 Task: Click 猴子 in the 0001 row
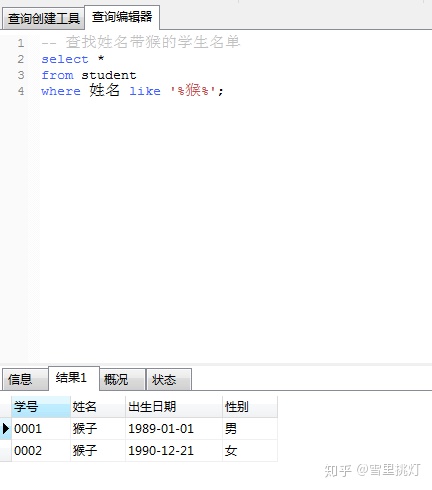tap(98, 429)
